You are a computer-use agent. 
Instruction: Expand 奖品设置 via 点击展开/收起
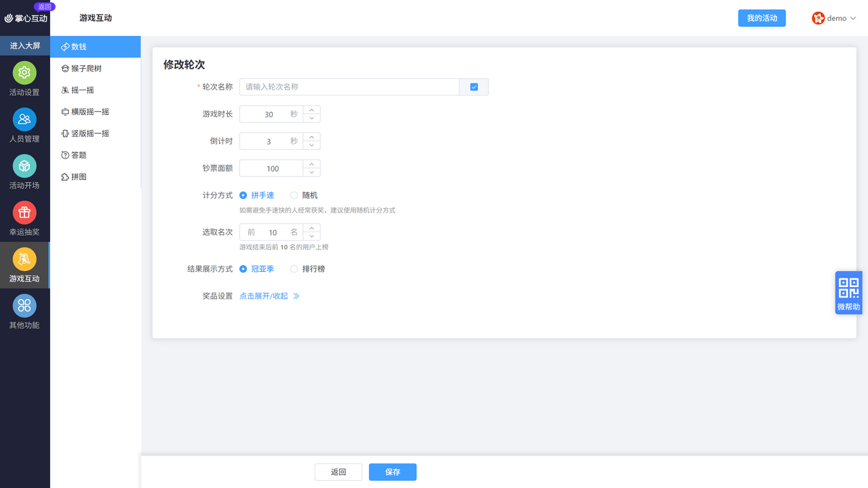(x=263, y=296)
